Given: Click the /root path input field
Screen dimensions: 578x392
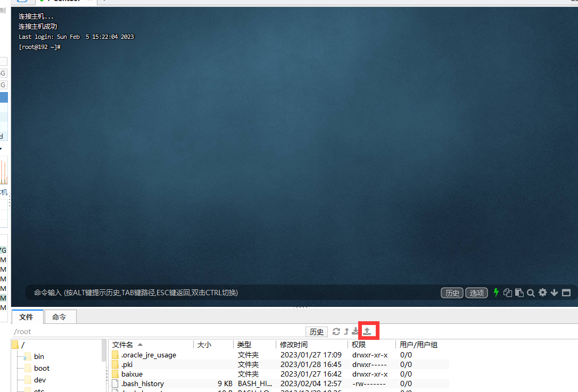Looking at the screenshot, I should [159, 331].
